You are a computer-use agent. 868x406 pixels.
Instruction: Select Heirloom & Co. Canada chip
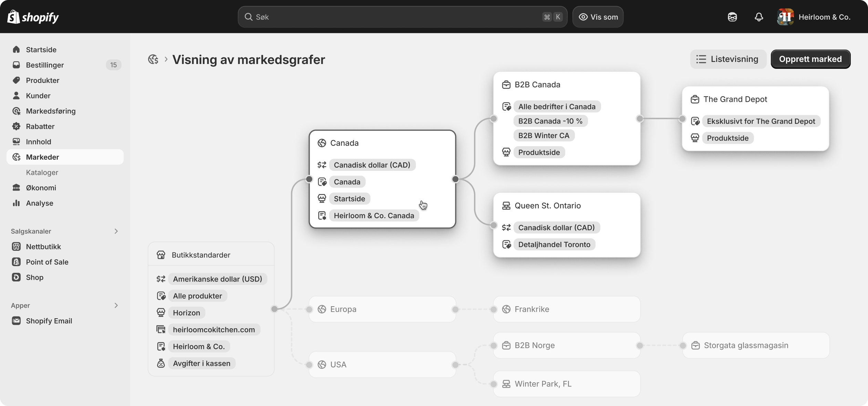click(x=374, y=216)
